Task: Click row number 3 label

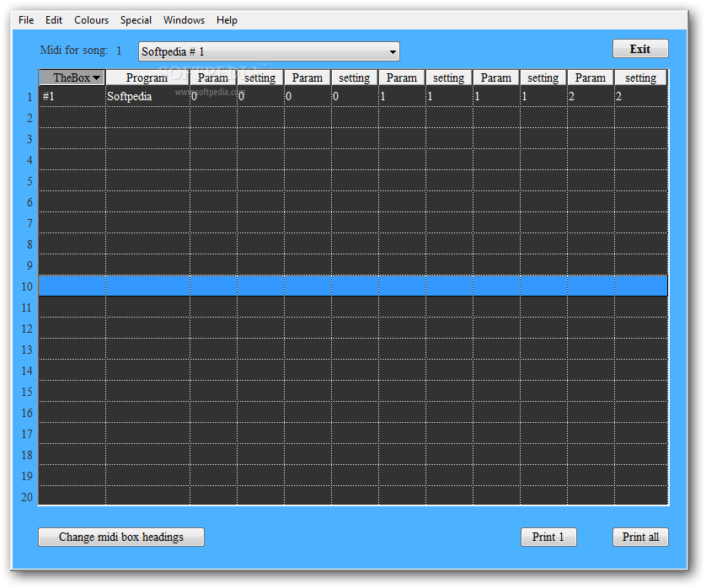Action: (29, 139)
